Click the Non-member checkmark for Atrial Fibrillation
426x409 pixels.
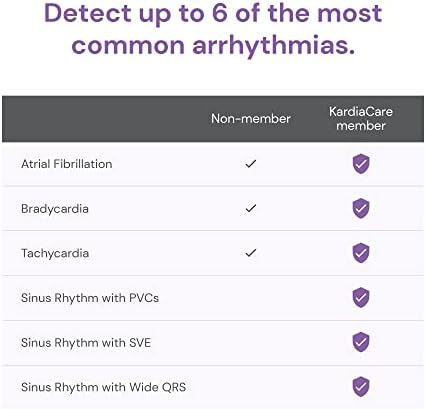tap(251, 164)
